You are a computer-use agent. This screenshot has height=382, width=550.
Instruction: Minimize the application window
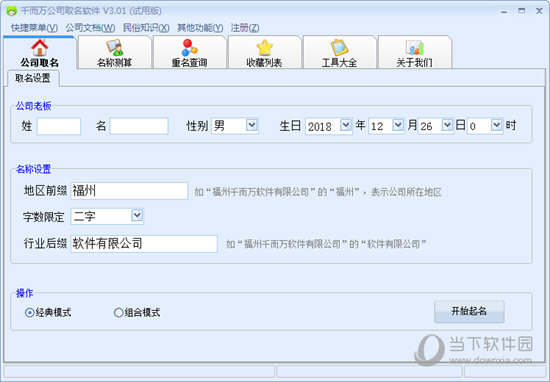(x=504, y=12)
